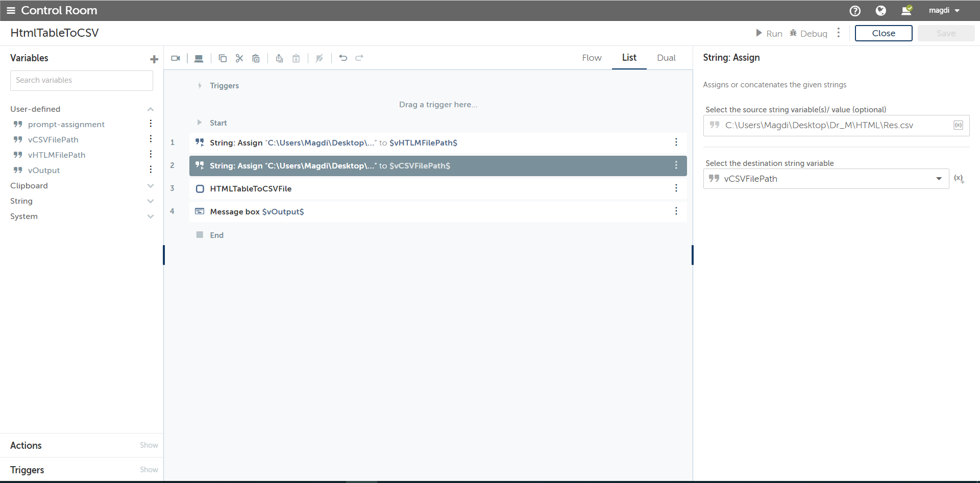Open options for vCSVFilePath variable
Screen dimensions: 980x483
[151, 139]
